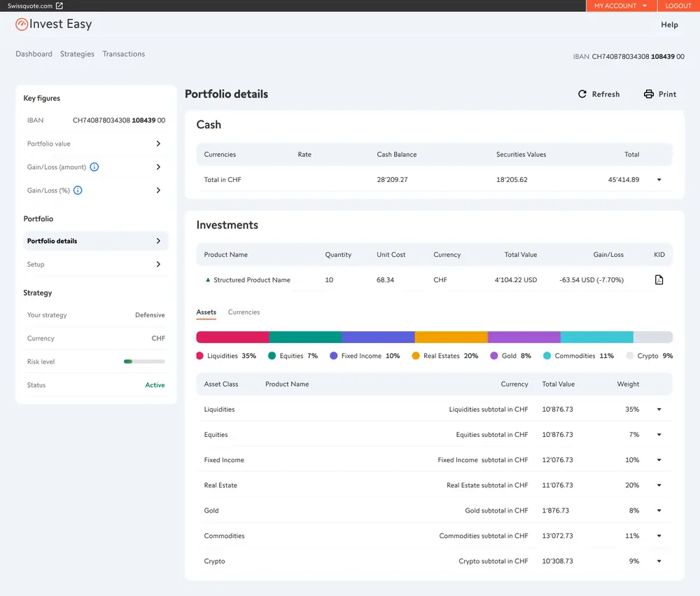The height and width of the screenshot is (596, 700).
Task: Expand the Gain/Loss (amount) chevron
Action: (x=158, y=167)
